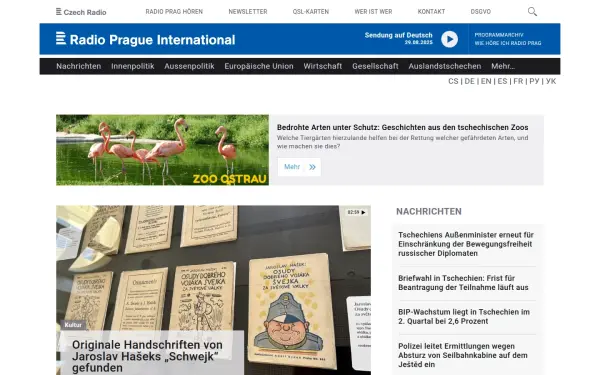Viewport: 600px width, 375px height.
Task: Open the Nachrichten section heading
Action: tap(429, 212)
